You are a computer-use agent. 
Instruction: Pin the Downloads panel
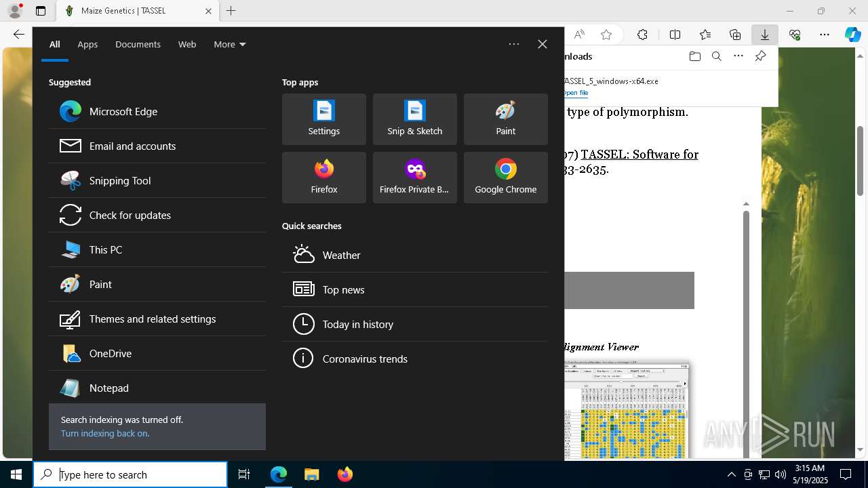point(761,56)
